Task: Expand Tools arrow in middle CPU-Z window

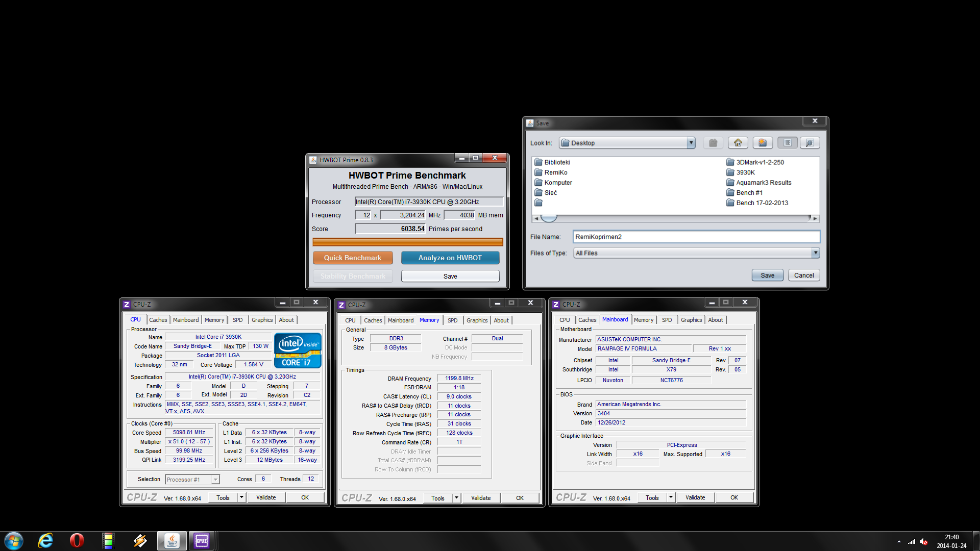Action: pos(457,498)
